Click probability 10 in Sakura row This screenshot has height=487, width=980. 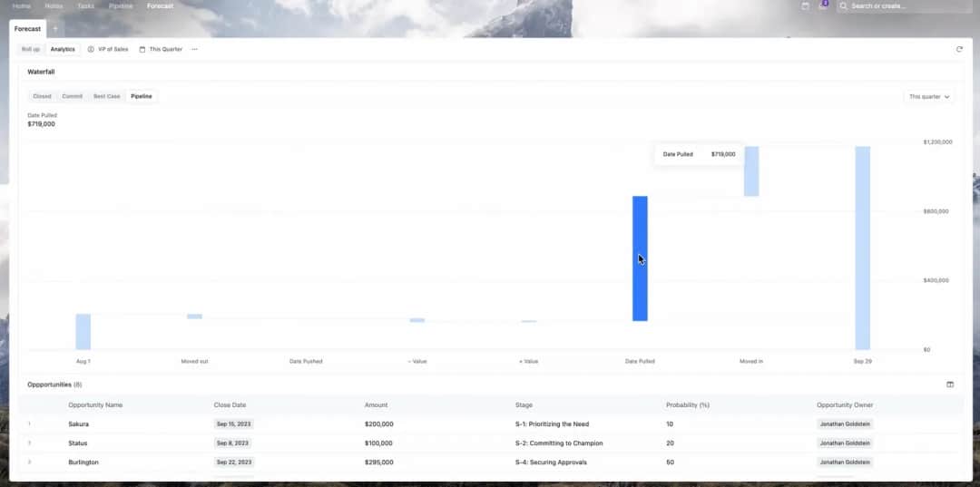click(670, 424)
